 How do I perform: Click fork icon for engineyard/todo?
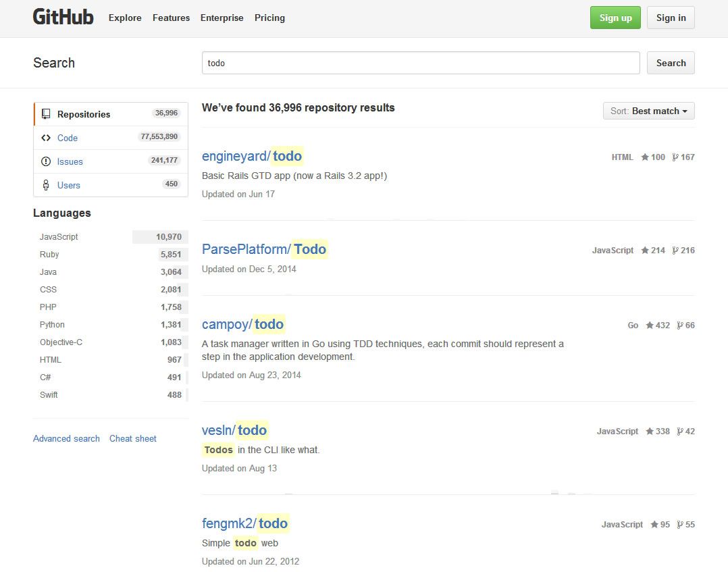pyautogui.click(x=675, y=157)
